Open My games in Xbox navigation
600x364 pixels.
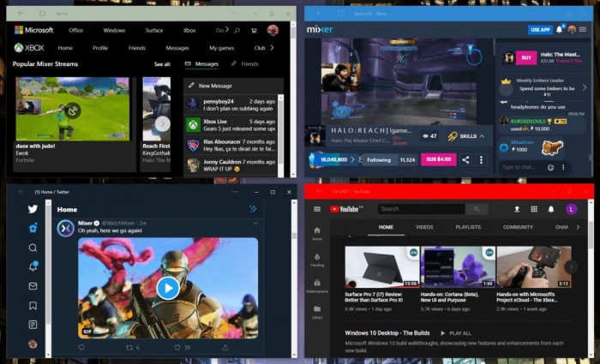click(x=221, y=48)
